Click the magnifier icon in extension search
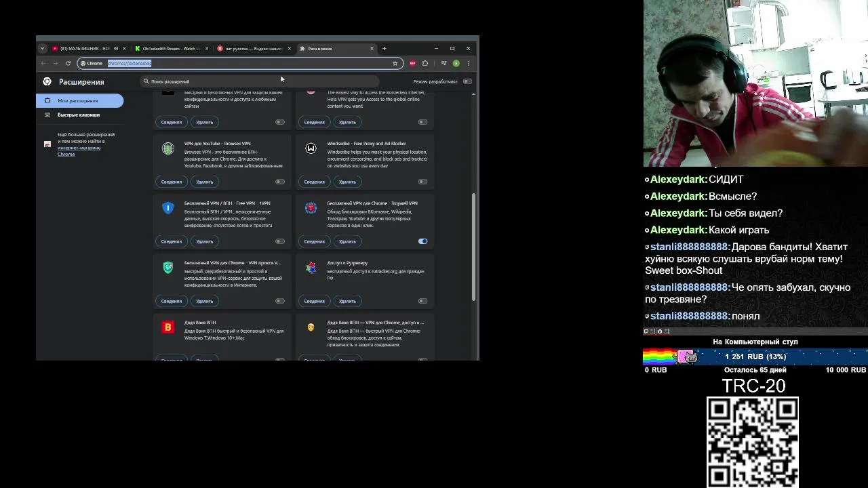 click(x=146, y=81)
